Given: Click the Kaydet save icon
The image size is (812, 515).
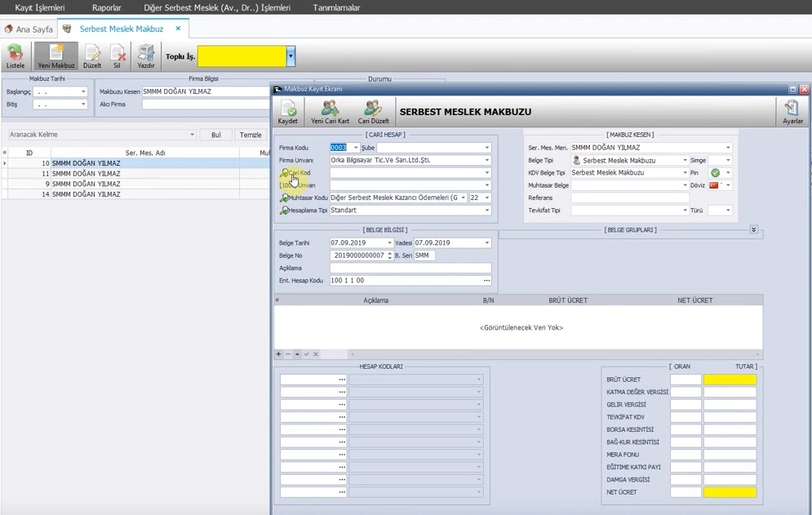Looking at the screenshot, I should [x=287, y=112].
